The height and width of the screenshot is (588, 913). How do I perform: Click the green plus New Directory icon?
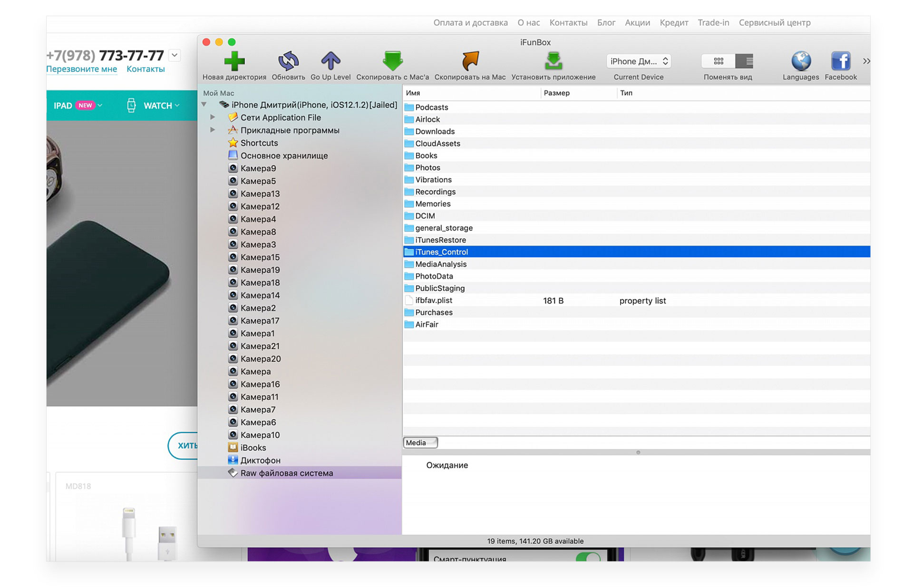pyautogui.click(x=234, y=61)
